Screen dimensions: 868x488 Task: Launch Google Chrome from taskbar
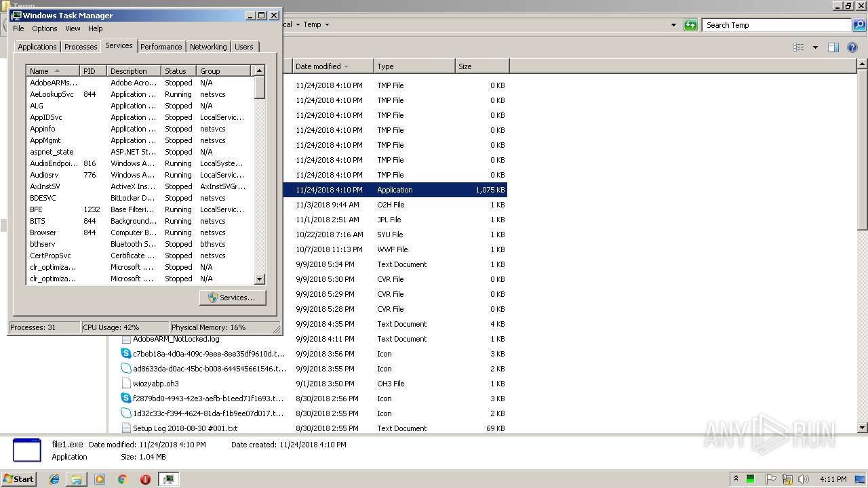click(122, 479)
